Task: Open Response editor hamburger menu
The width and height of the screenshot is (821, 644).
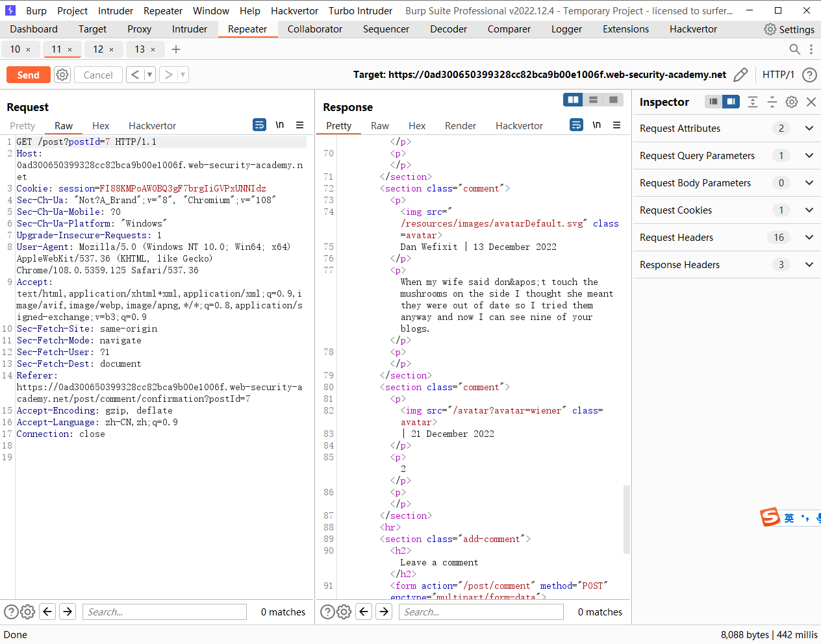Action: pyautogui.click(x=616, y=125)
